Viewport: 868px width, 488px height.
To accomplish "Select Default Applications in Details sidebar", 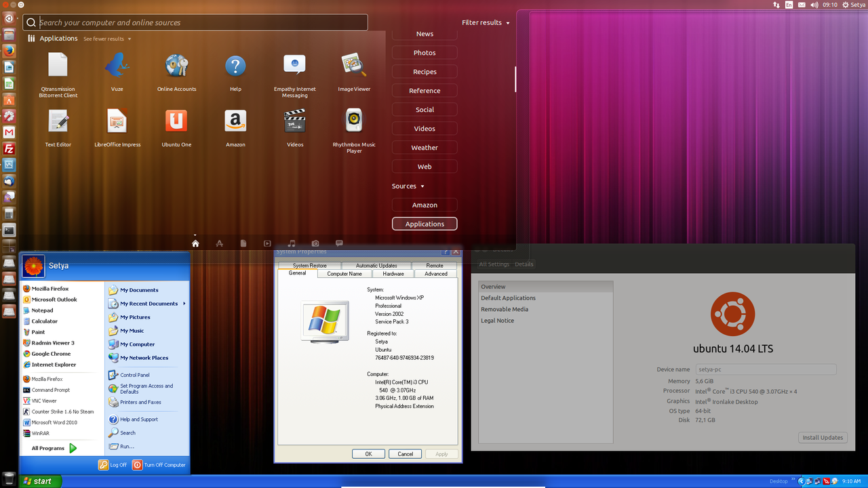I will coord(546,298).
